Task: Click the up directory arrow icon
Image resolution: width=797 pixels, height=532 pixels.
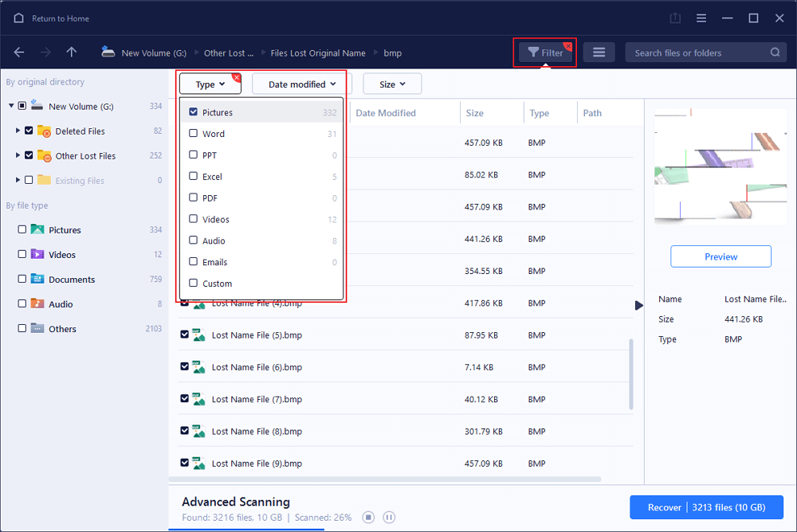Action: 72,53
